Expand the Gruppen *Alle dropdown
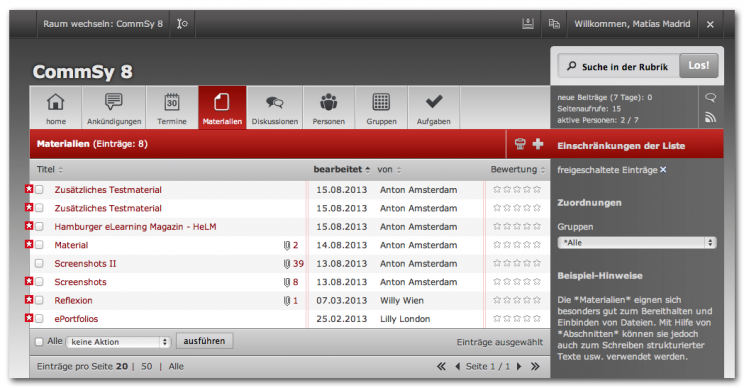This screenshot has width=744, height=388. coord(636,242)
